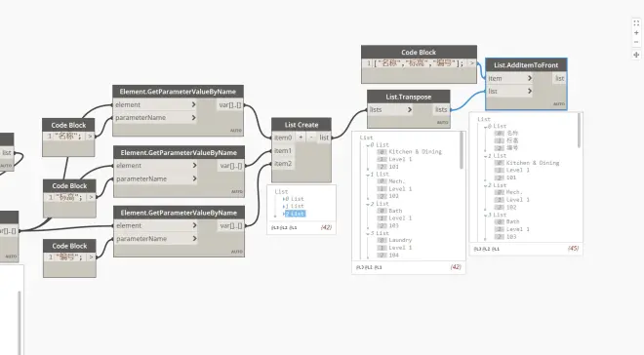Viewport: 644px width, 355px height.
Task: Activate the pan mode icon
Action: (636, 55)
